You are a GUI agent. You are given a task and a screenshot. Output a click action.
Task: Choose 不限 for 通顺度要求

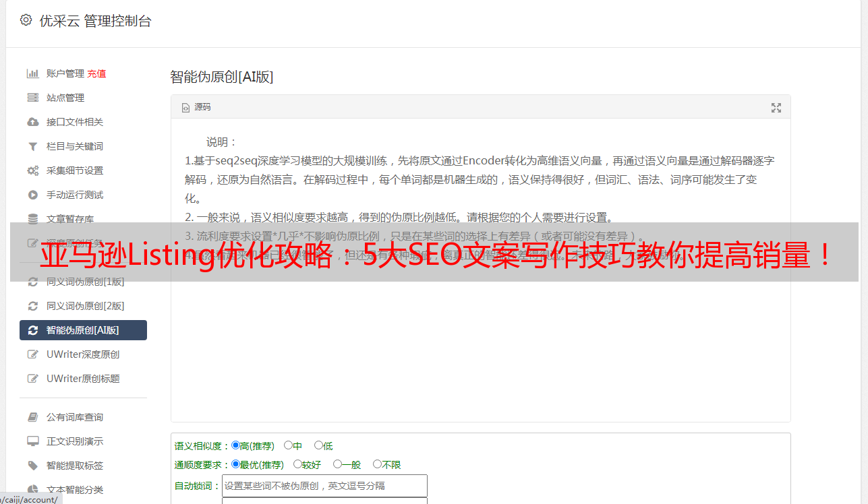pyautogui.click(x=377, y=464)
